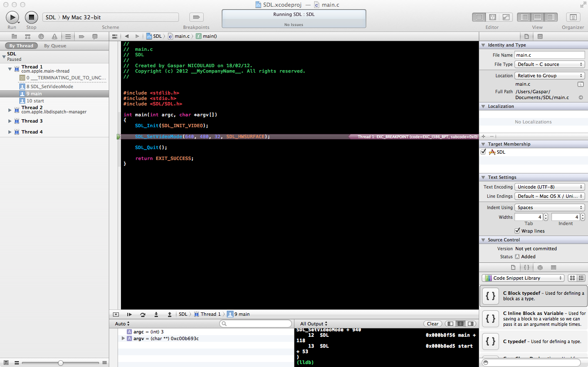This screenshot has height=367, width=588.
Task: Open the Breakpoint navigator
Action: (x=81, y=36)
